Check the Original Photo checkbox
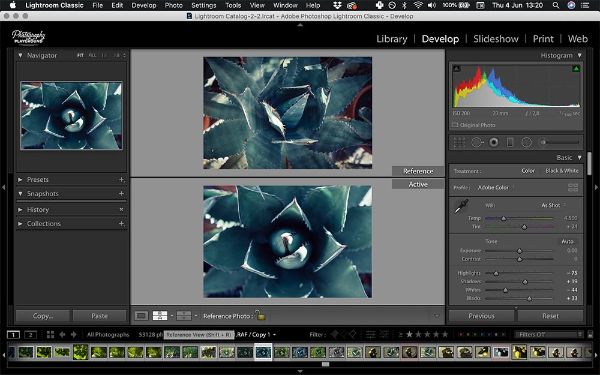Image resolution: width=600 pixels, height=375 pixels. [455, 125]
